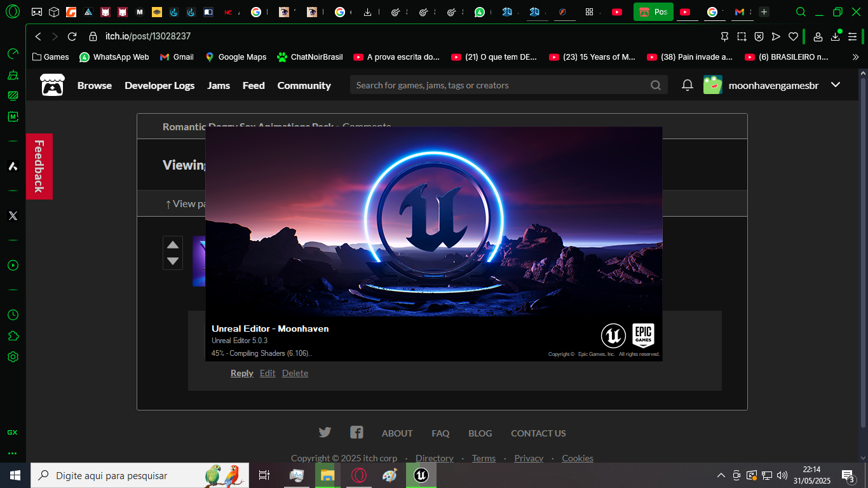This screenshot has width=868, height=488.
Task: Click the address bar URL itch.io/post/13028237
Action: tap(148, 37)
